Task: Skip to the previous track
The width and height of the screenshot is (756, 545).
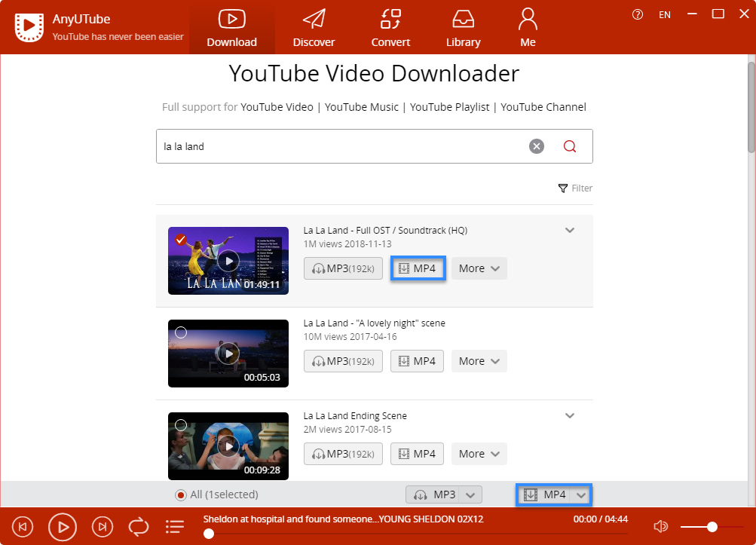Action: coord(22,527)
